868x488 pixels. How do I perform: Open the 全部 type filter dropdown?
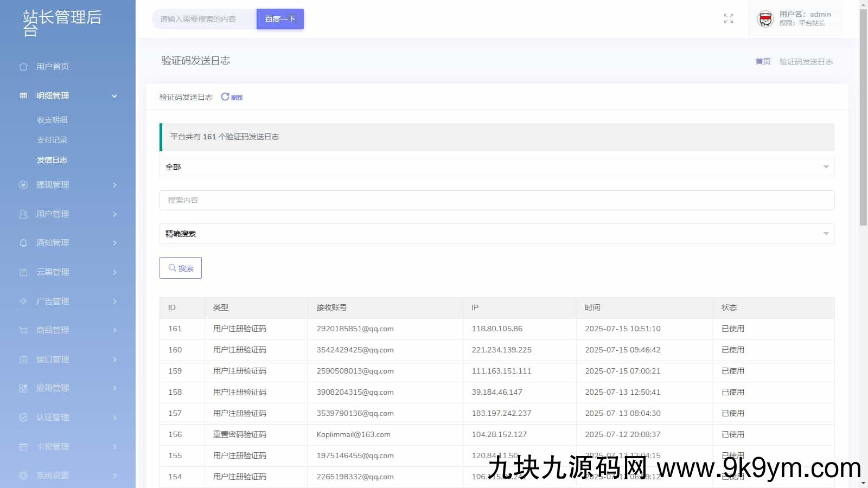click(x=496, y=167)
